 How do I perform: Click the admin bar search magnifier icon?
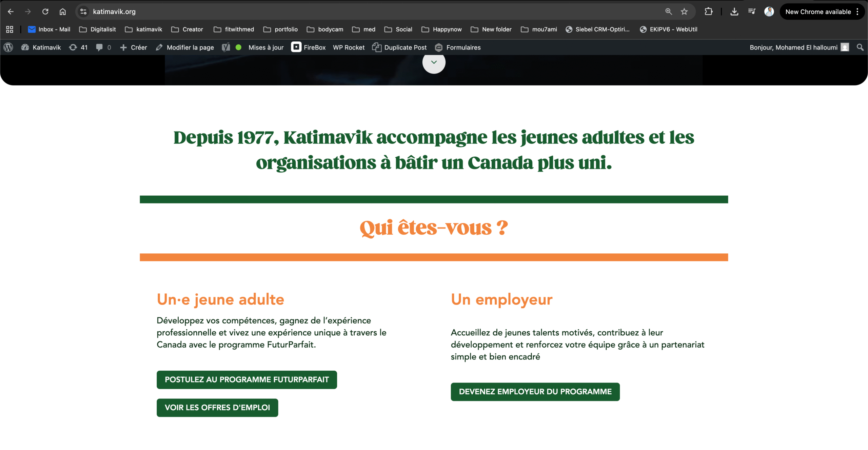860,47
